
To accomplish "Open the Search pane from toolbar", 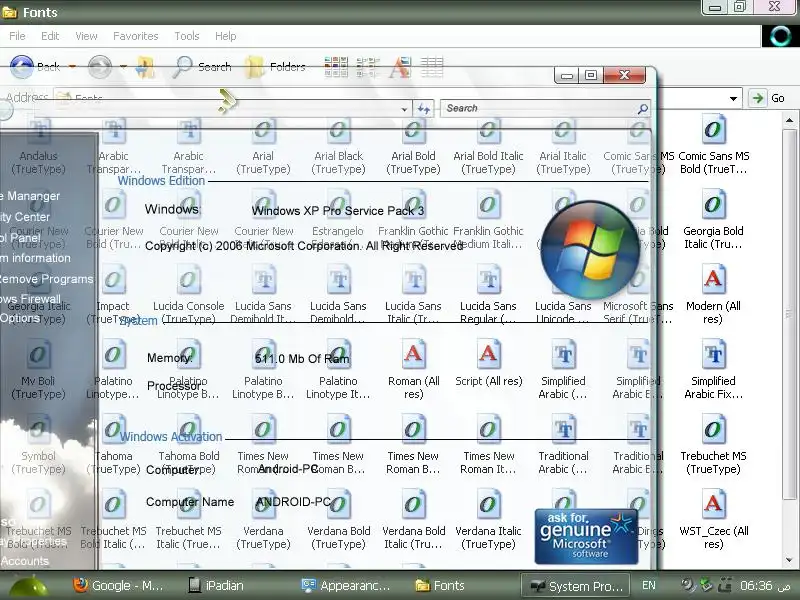I will point(202,67).
